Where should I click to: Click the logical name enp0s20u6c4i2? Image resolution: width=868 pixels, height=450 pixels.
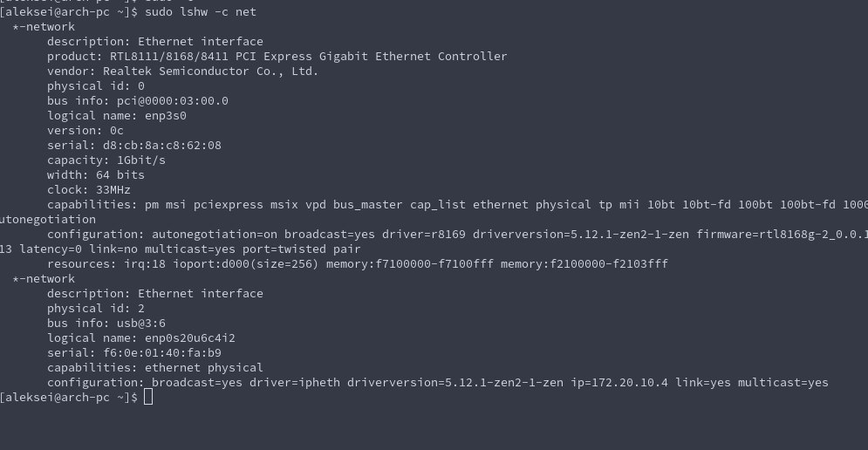coord(190,338)
